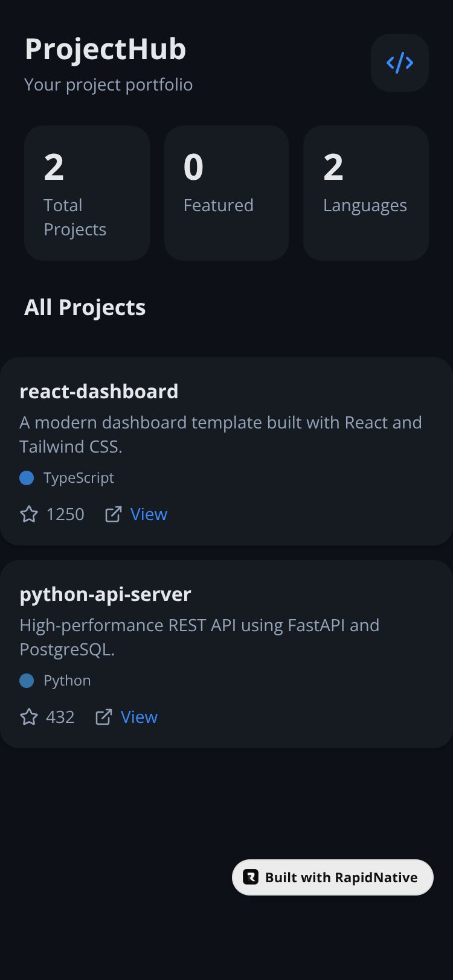Click the react-dashboard project title
453x980 pixels.
pyautogui.click(x=99, y=391)
